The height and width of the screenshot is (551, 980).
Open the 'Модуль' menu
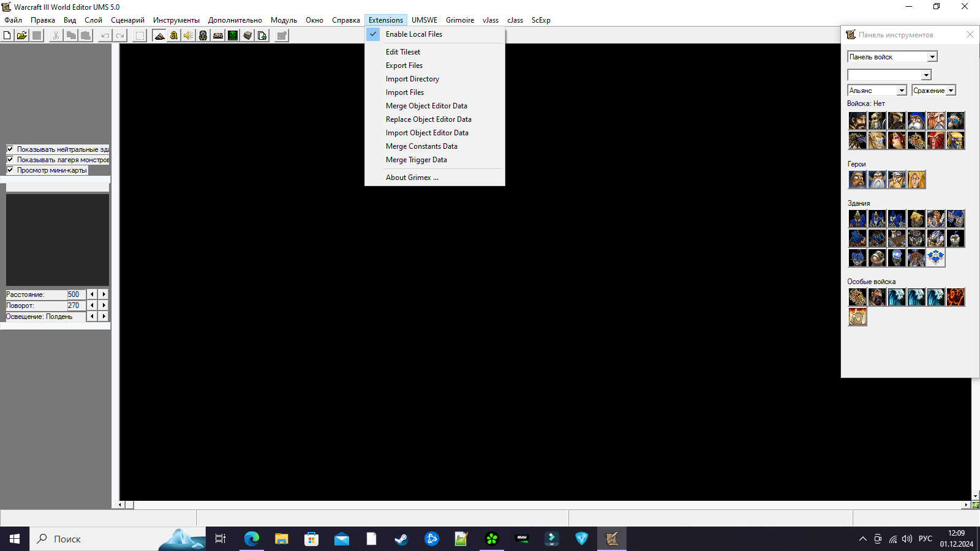(x=284, y=20)
